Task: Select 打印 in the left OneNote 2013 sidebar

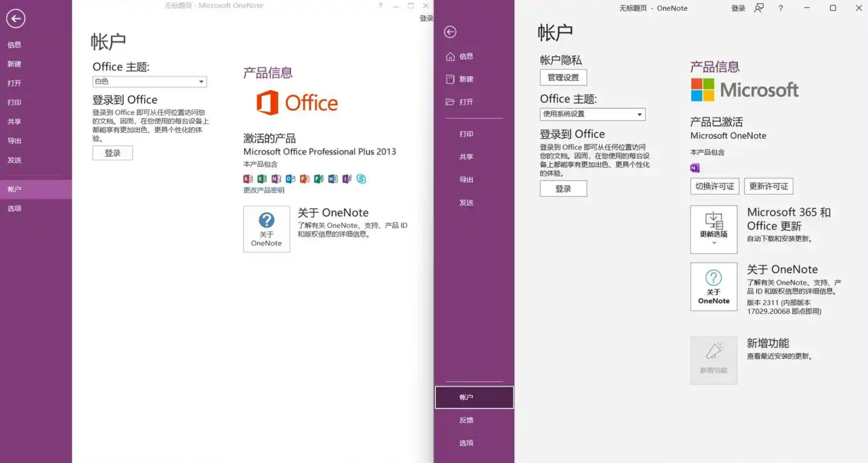Action: [x=36, y=102]
